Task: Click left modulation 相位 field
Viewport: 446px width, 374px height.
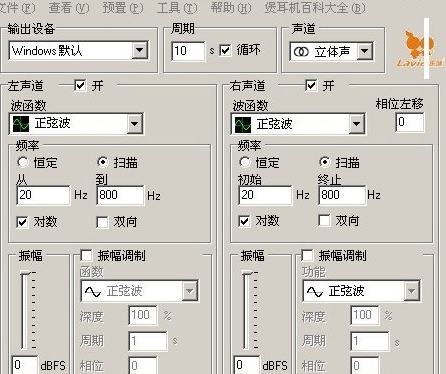Action: point(143,366)
